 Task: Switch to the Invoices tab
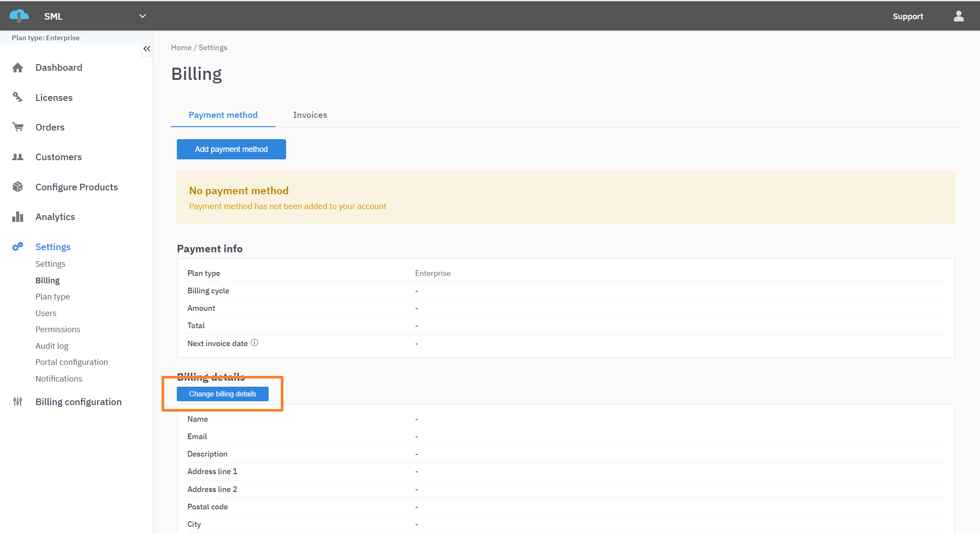point(310,115)
